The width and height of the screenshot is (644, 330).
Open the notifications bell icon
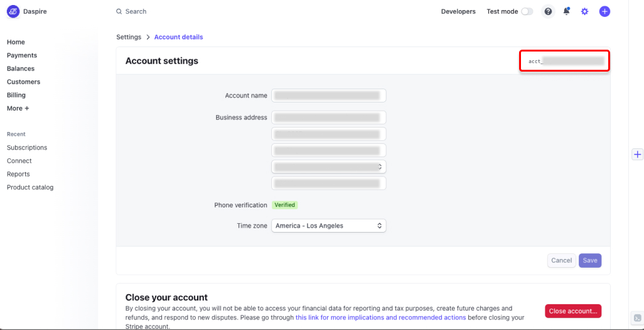566,11
